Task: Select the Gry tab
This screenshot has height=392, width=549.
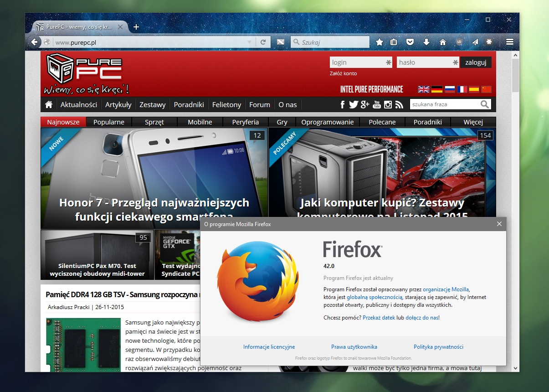Action: pyautogui.click(x=282, y=122)
